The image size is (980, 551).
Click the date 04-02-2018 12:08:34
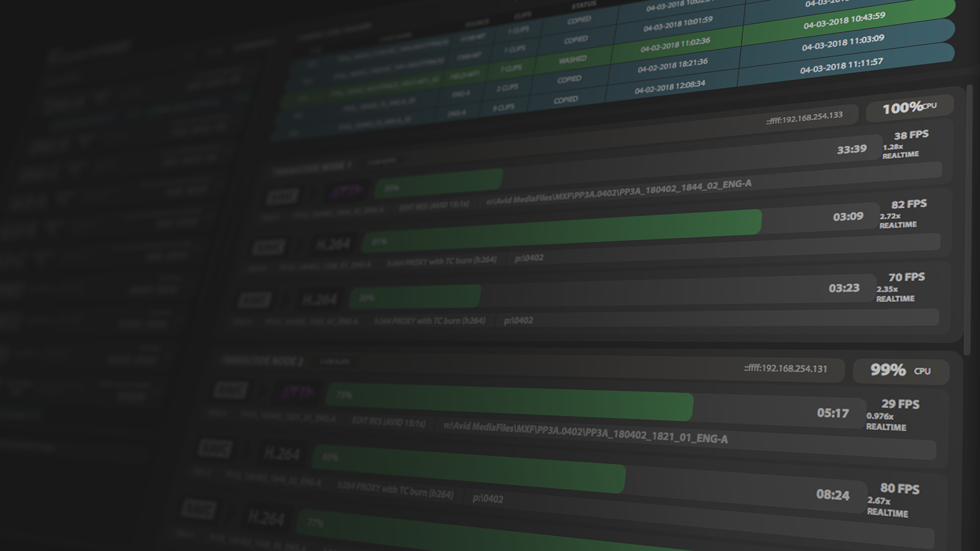[670, 88]
